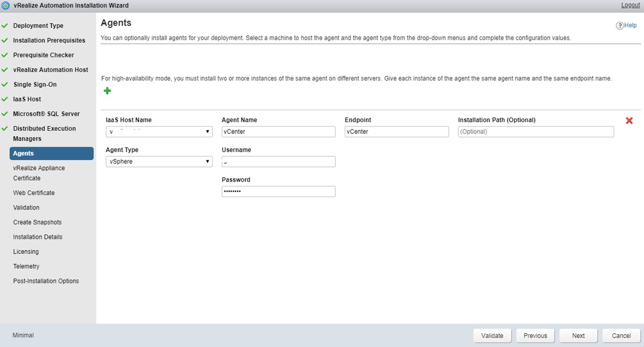Click the 'Minimal' deployment label
644x347 pixels.
[x=23, y=335]
